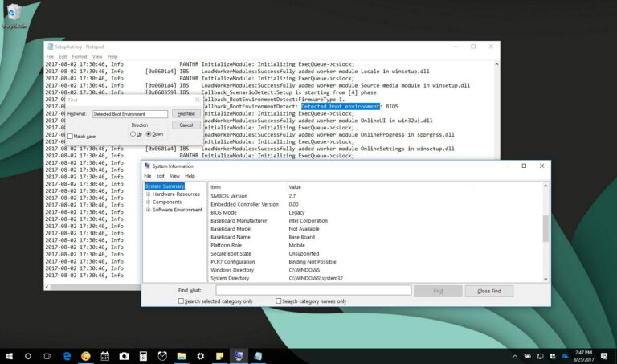
Task: Click System Information's Find button
Action: (438, 291)
